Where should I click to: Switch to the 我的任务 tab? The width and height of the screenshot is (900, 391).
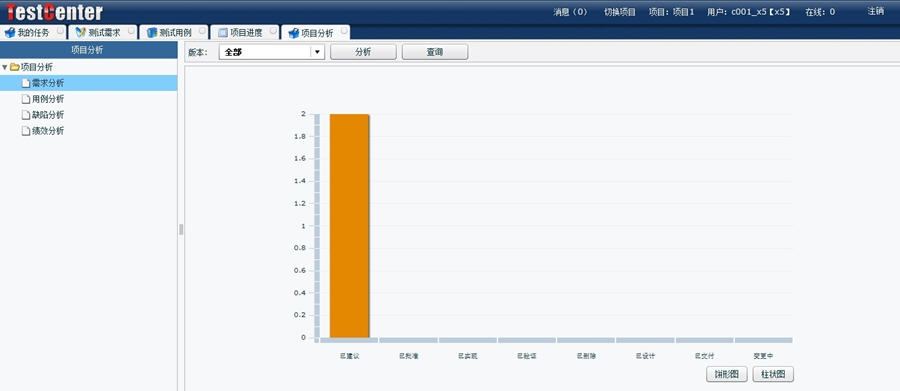[x=34, y=32]
